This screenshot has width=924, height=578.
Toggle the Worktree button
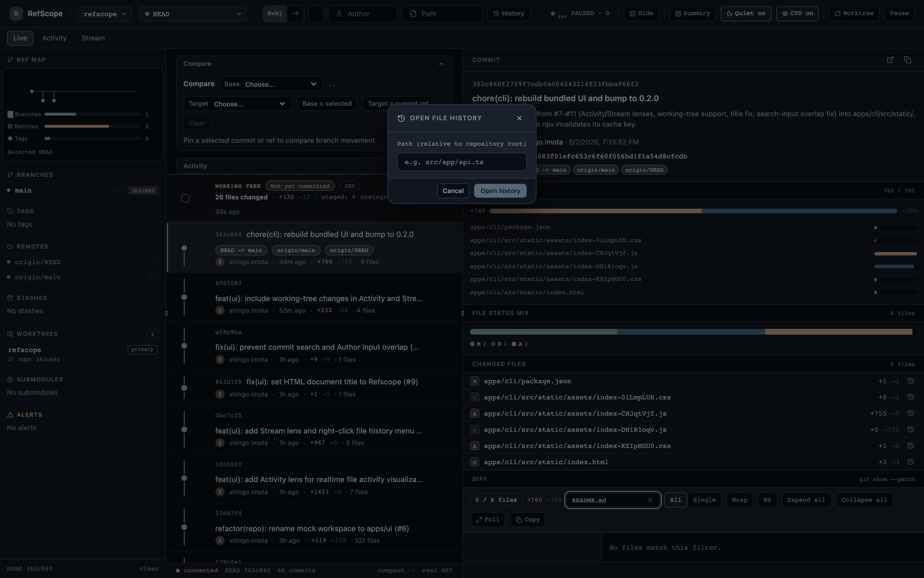coord(854,14)
